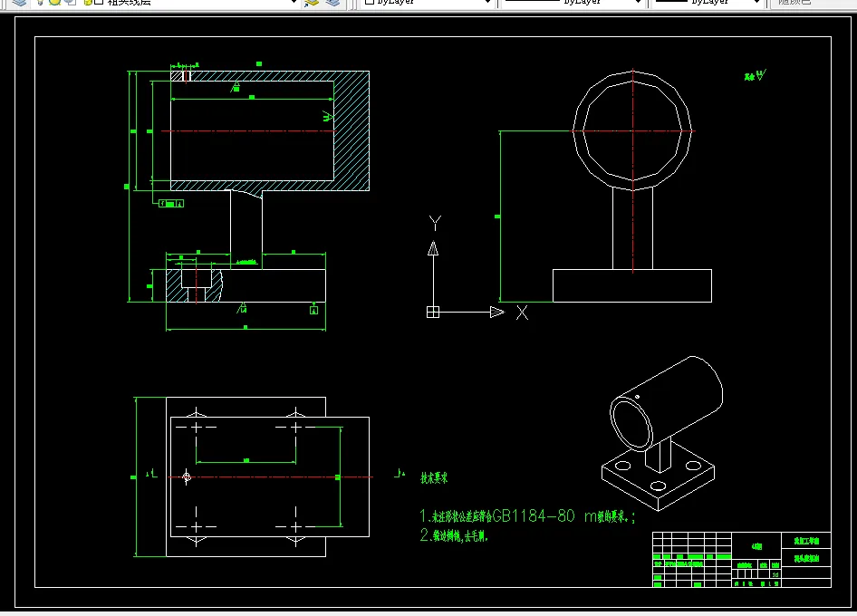
Task: Click the Layer Properties Manager icon
Action: click(x=20, y=2)
